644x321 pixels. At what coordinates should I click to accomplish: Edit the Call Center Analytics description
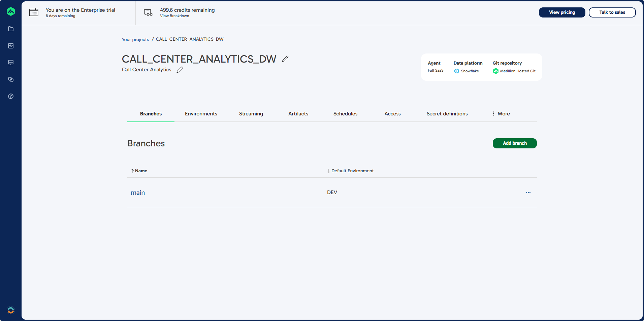click(180, 70)
